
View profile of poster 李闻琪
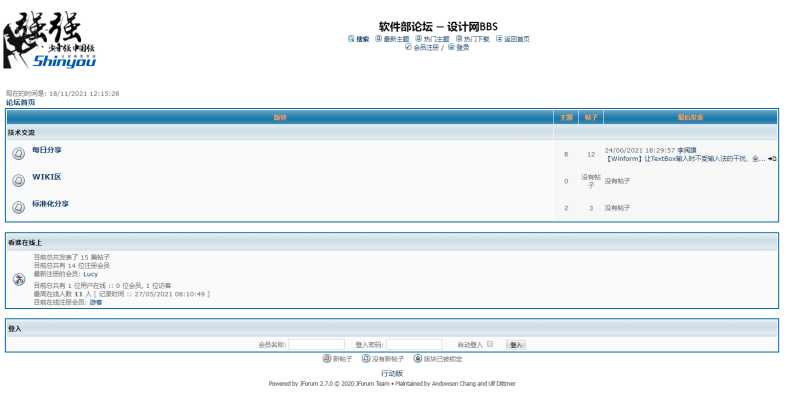[687, 150]
